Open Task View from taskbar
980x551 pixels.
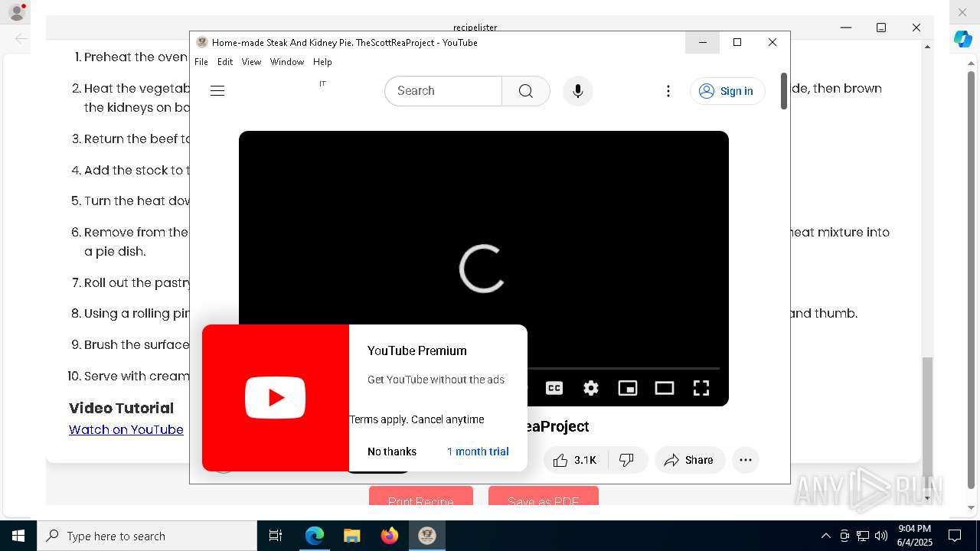[x=276, y=536]
